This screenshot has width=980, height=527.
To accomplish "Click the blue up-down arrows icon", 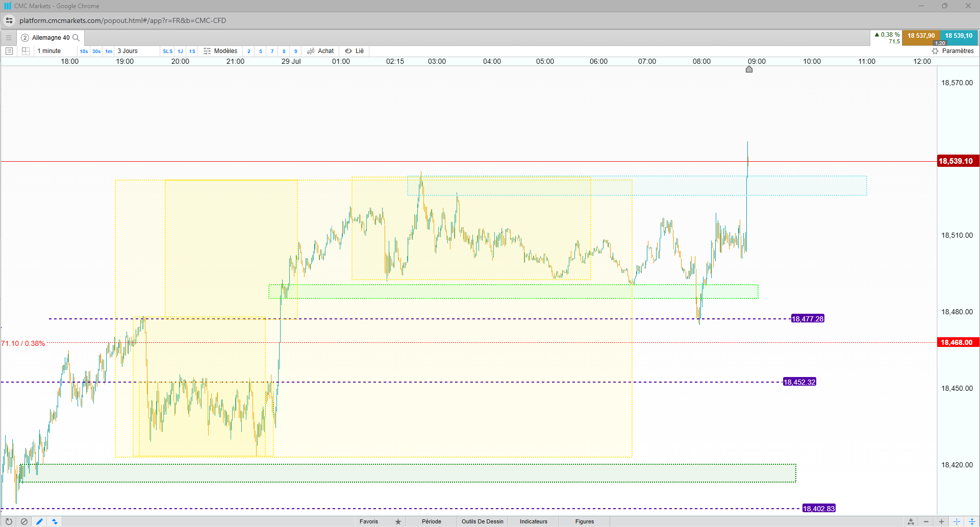I will (x=55, y=521).
